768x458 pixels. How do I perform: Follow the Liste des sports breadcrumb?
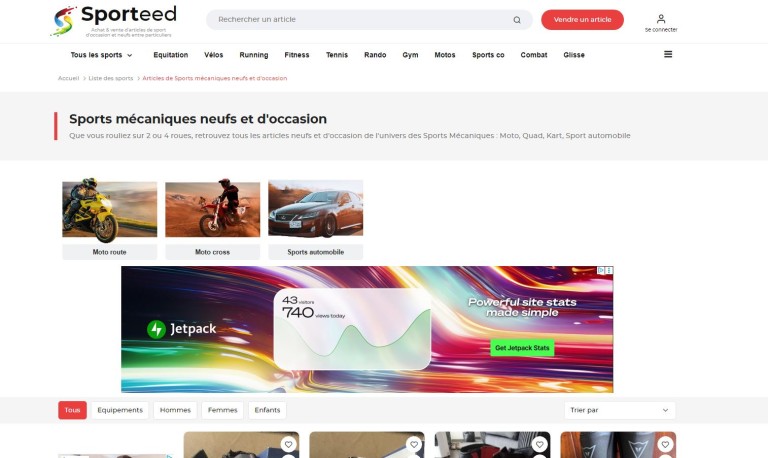click(x=110, y=78)
